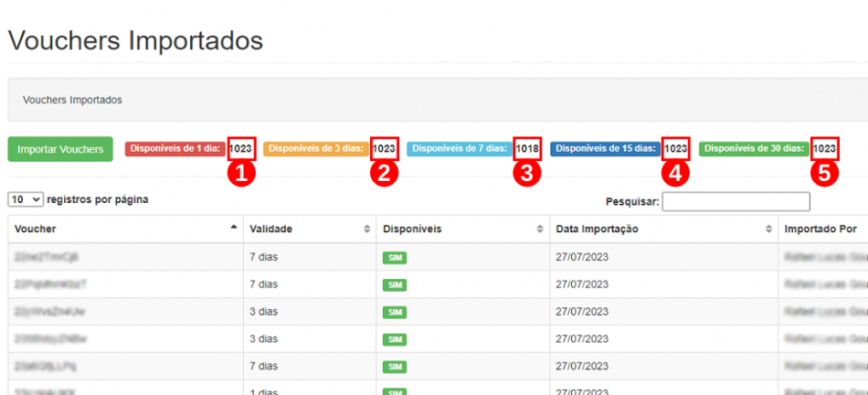Click the Disponíveis de 15 dias badge
The image size is (868, 395).
[x=606, y=148]
